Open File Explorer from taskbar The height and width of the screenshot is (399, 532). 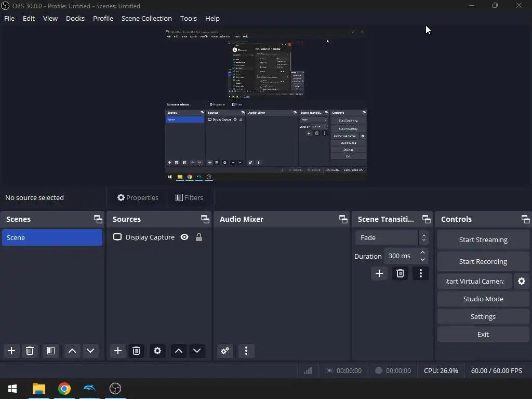[x=38, y=389]
